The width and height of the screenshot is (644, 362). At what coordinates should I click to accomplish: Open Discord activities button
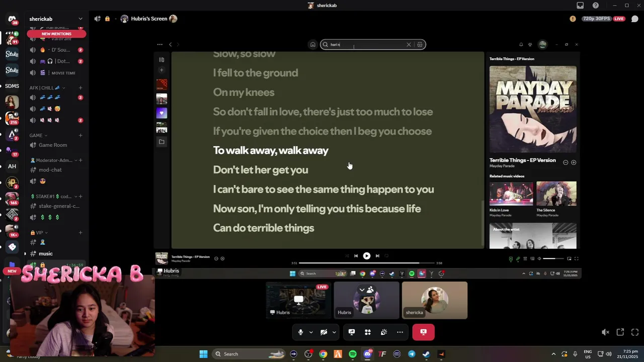click(368, 332)
